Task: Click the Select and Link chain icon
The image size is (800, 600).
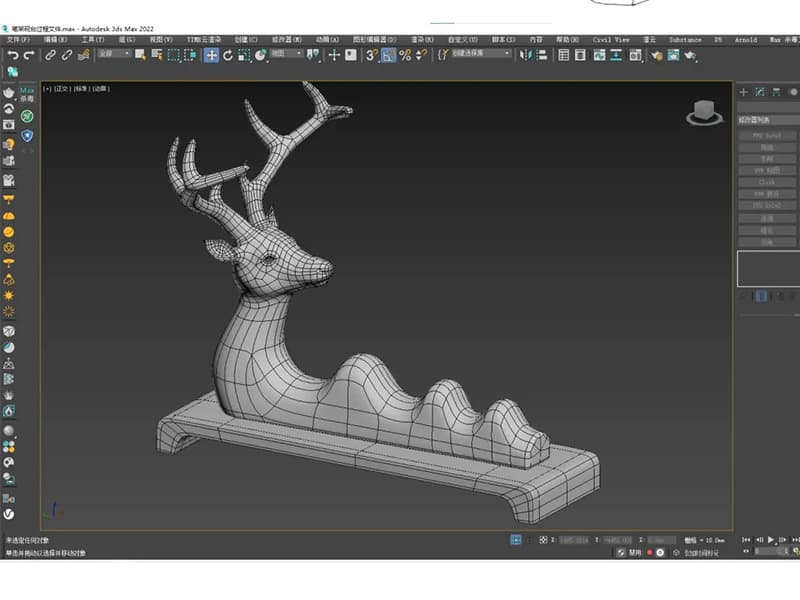Action: [x=50, y=55]
